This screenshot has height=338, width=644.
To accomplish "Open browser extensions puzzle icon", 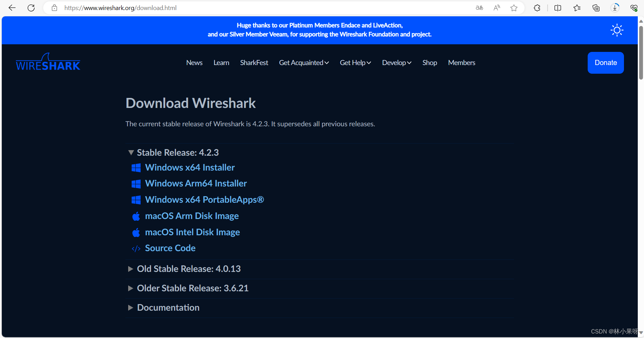I will [537, 8].
